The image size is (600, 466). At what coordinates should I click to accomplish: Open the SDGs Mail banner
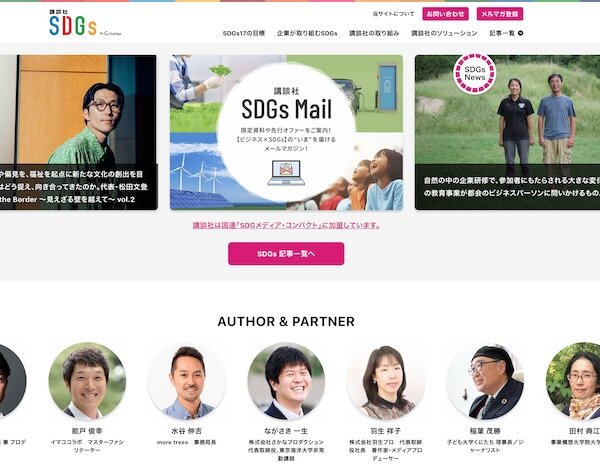(286, 132)
